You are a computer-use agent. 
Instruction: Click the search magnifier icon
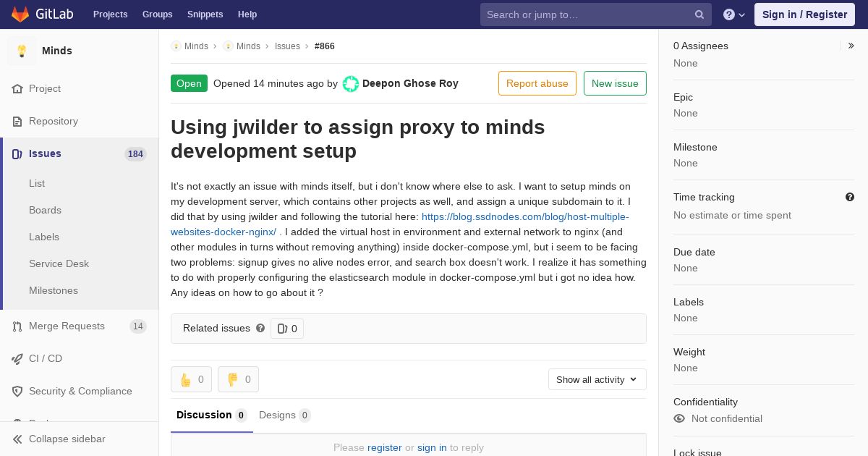pos(699,14)
